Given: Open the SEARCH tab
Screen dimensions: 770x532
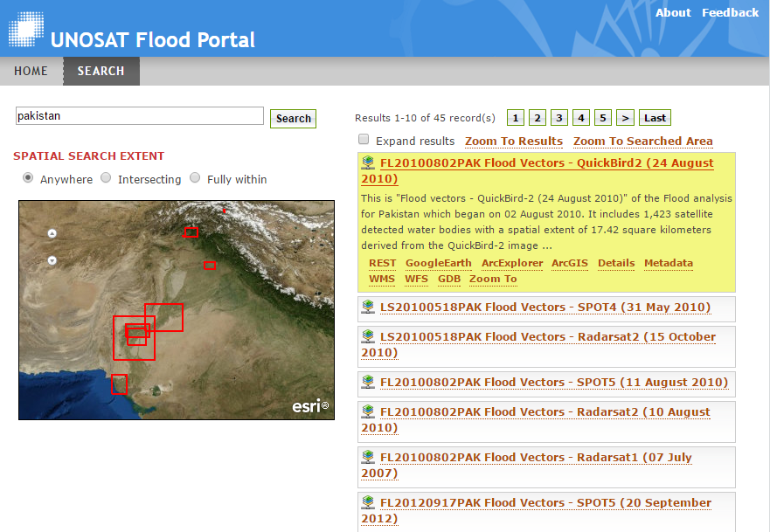Looking at the screenshot, I should coord(101,71).
